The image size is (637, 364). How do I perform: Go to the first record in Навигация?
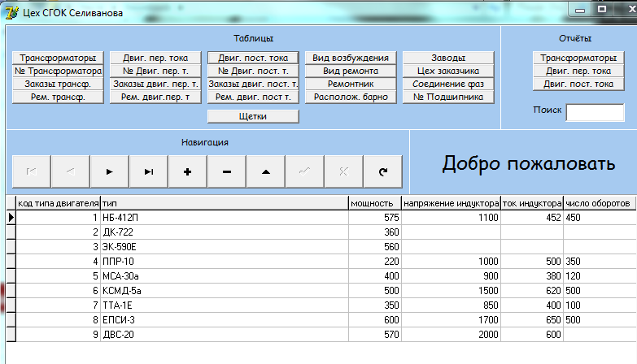tap(31, 171)
